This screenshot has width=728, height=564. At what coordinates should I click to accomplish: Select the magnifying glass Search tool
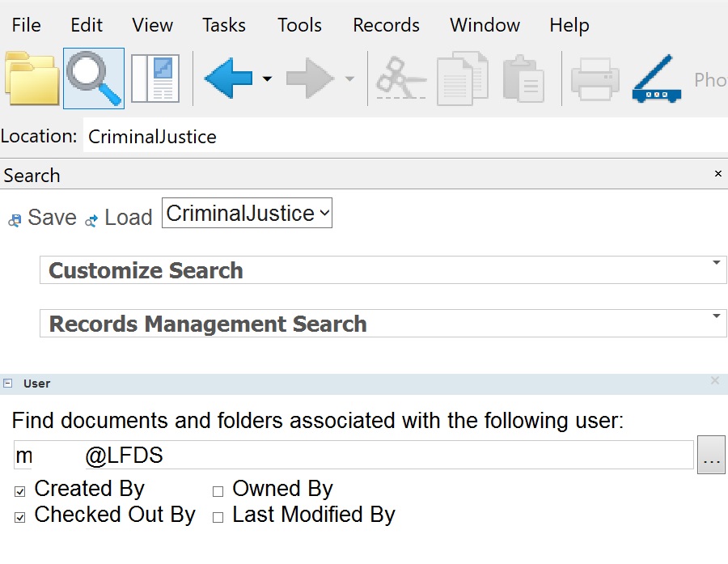(x=94, y=78)
